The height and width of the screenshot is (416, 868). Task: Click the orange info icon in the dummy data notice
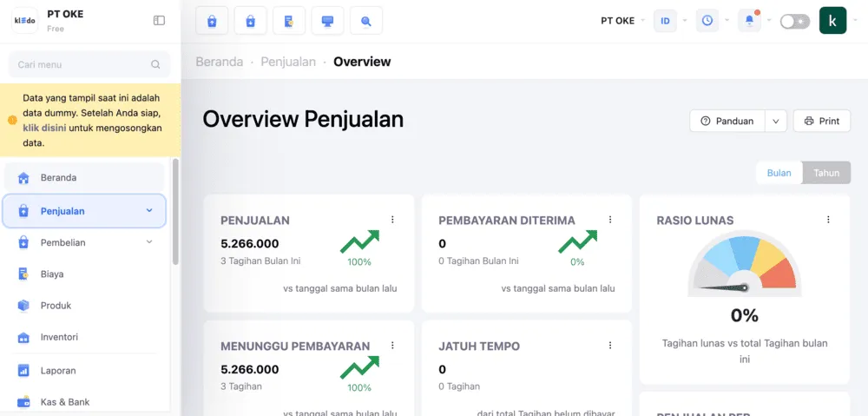point(12,120)
